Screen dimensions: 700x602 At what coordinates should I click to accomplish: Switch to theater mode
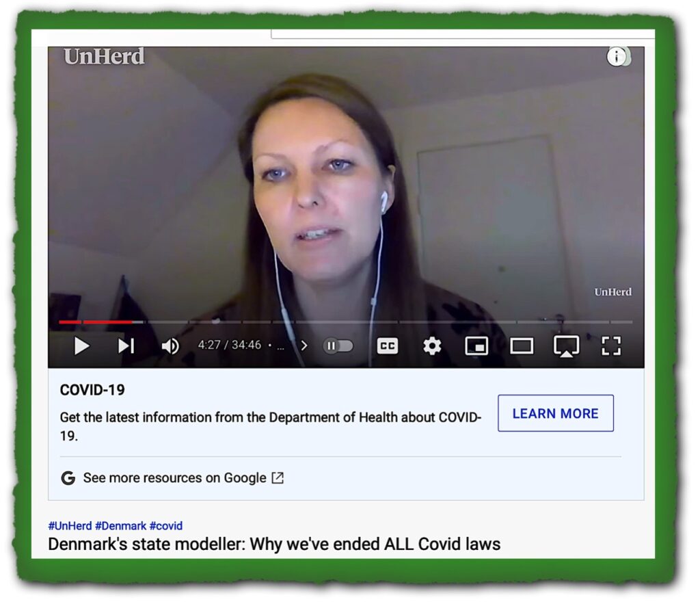[522, 346]
